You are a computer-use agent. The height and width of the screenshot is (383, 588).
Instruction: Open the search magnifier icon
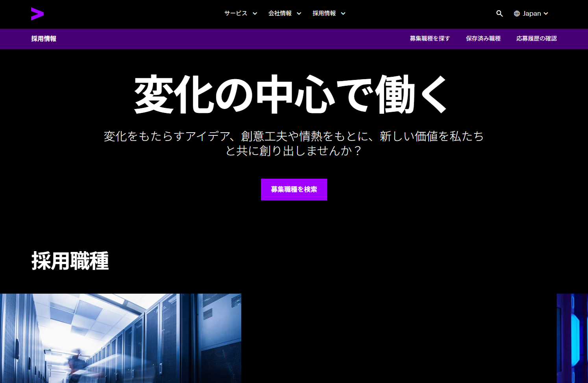499,13
